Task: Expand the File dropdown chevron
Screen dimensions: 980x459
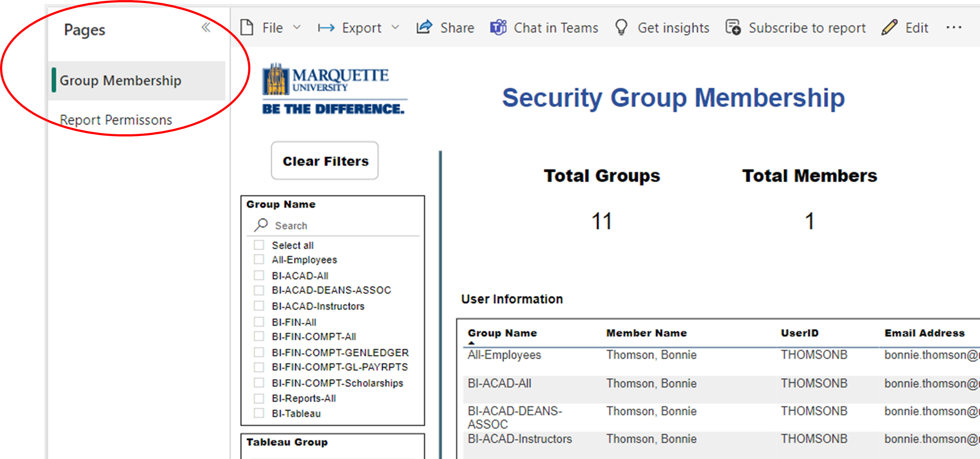Action: [x=297, y=27]
